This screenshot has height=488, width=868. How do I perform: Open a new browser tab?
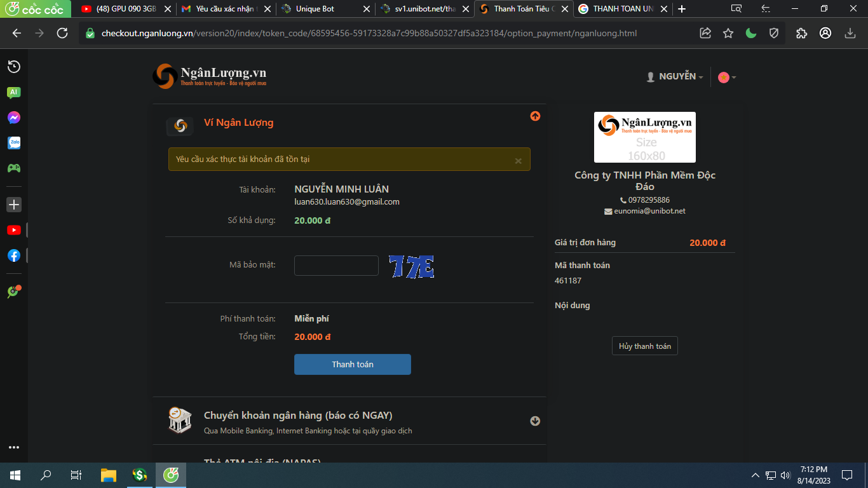682,9
